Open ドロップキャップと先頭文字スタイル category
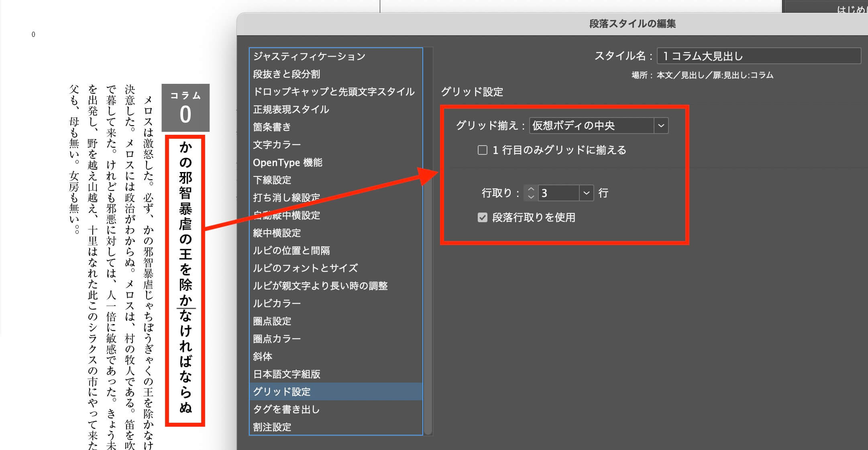 pyautogui.click(x=334, y=92)
